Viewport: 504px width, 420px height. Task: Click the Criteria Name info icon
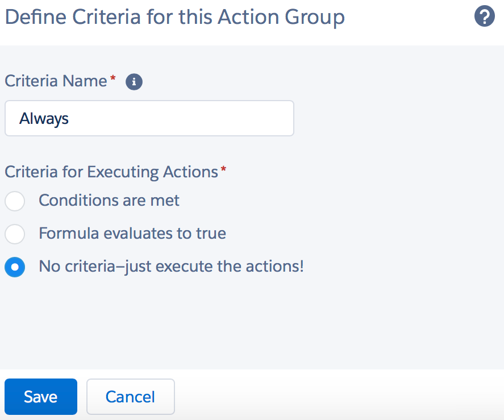pos(134,82)
